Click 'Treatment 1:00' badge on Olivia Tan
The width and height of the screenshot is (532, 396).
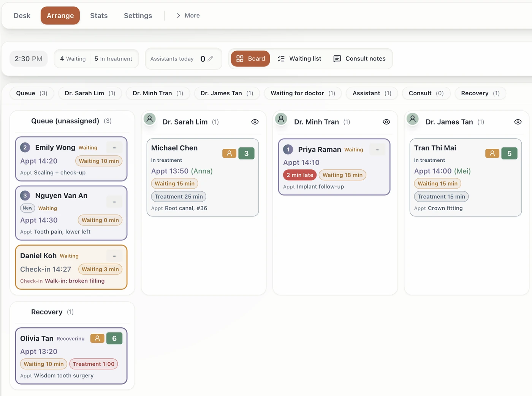pos(93,364)
